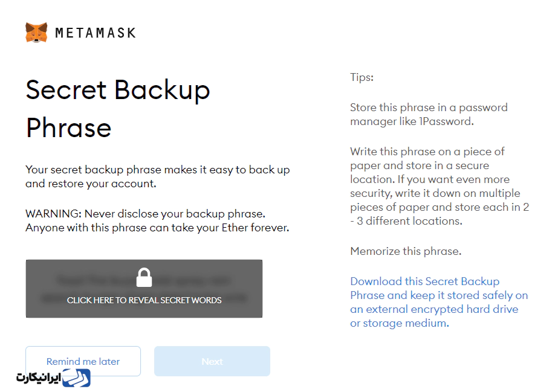
Task: Click the Secret Backup heading line
Action: click(118, 89)
